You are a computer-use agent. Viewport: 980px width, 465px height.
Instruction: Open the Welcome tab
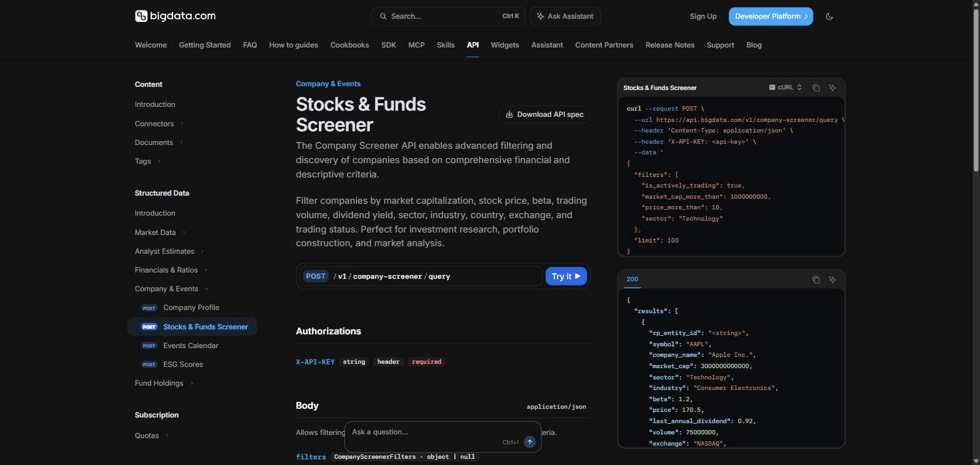pyautogui.click(x=151, y=45)
